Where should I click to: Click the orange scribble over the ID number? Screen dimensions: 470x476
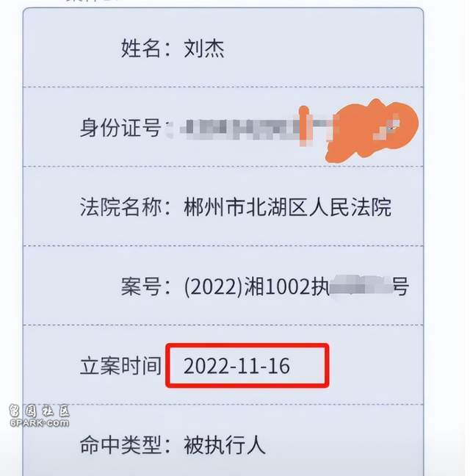(x=372, y=130)
